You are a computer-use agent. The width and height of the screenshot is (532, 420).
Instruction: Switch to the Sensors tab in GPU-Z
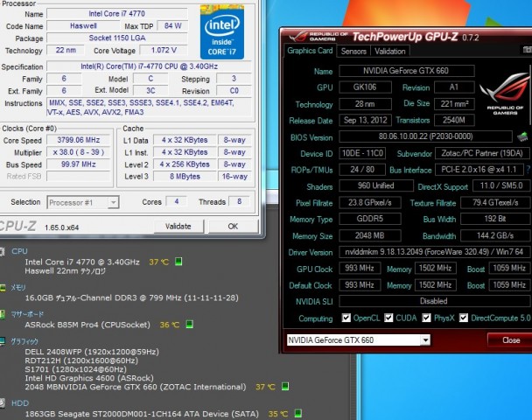click(x=353, y=52)
